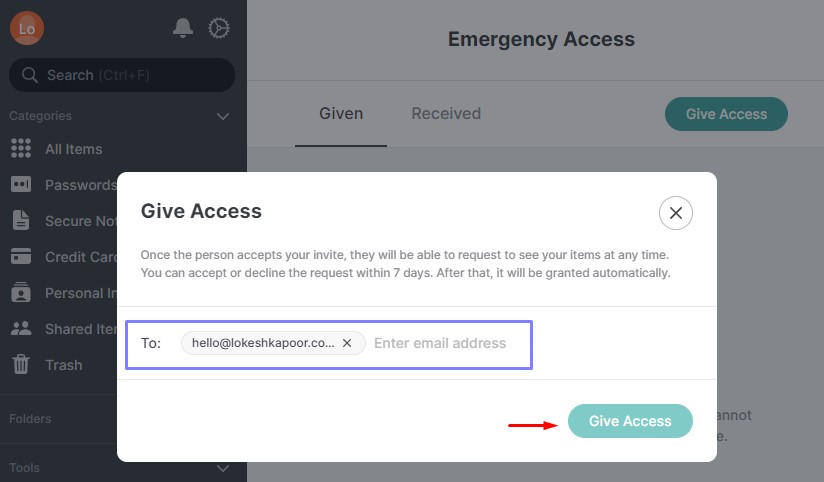Select the Passwords category icon
Image resolution: width=824 pixels, height=482 pixels.
(x=21, y=185)
